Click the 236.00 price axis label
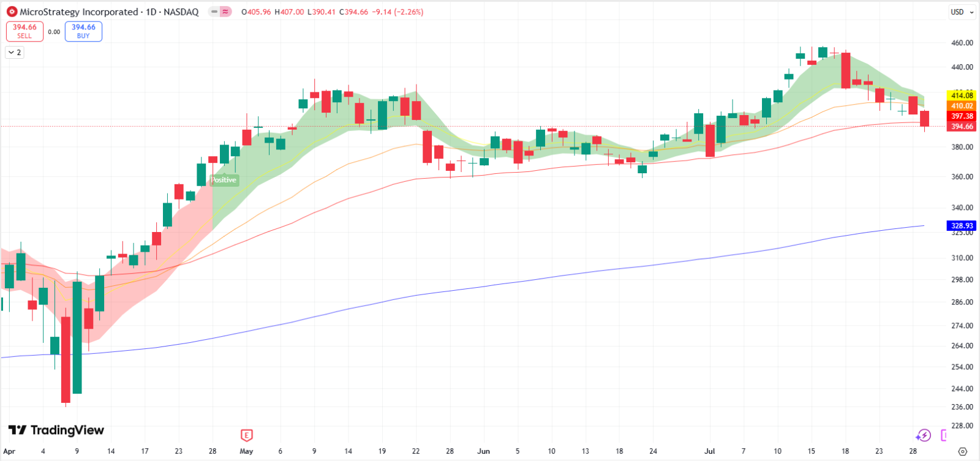 [962, 407]
